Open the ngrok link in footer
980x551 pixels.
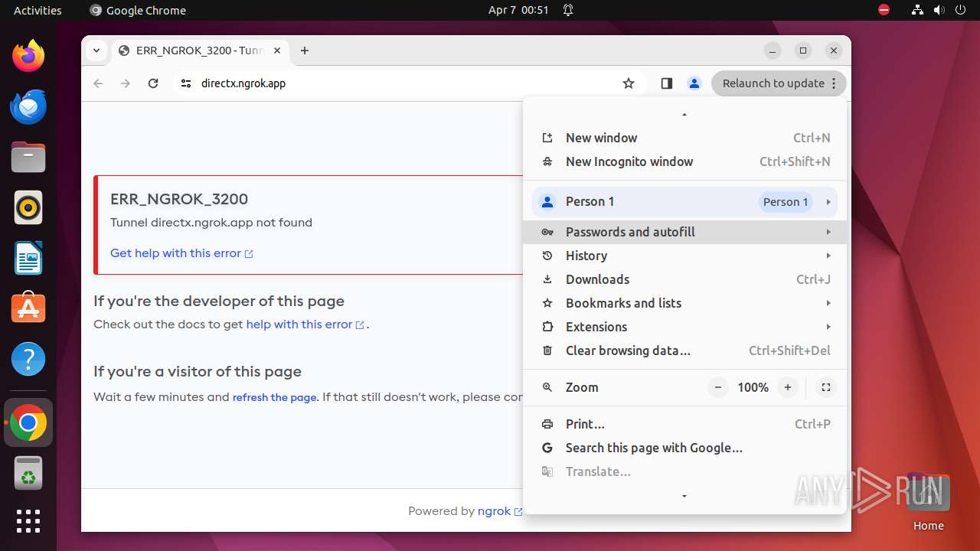(500, 511)
